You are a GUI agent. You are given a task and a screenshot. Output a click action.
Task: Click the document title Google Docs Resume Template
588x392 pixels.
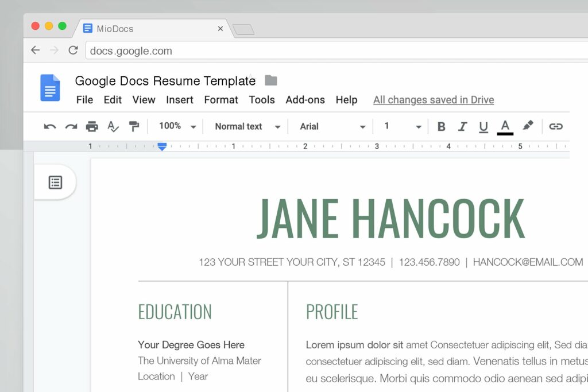tap(165, 81)
